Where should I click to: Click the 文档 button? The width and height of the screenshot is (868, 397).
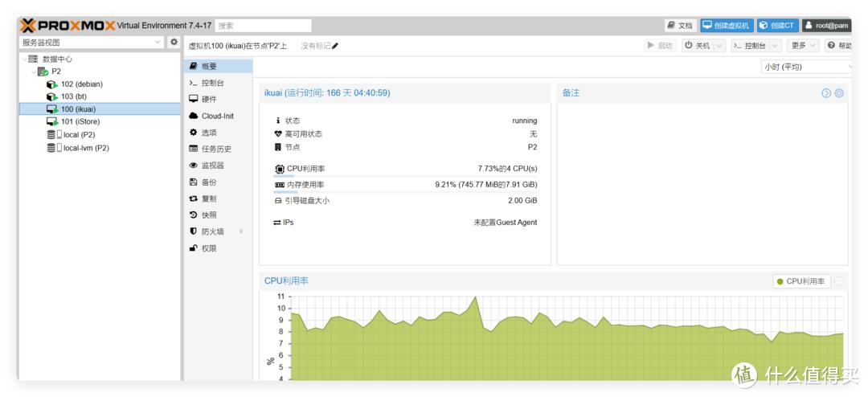[x=681, y=26]
